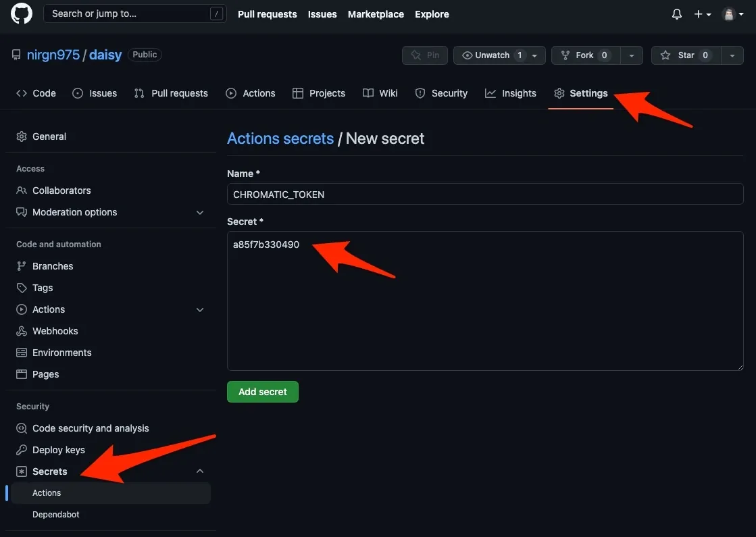756x537 pixels.
Task: Select the Deploy keys sidebar item
Action: (x=58, y=449)
